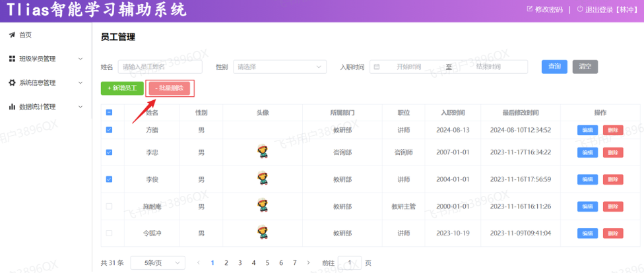
Task: Click the edit icon next to 修改密码
Action: coord(529,9)
